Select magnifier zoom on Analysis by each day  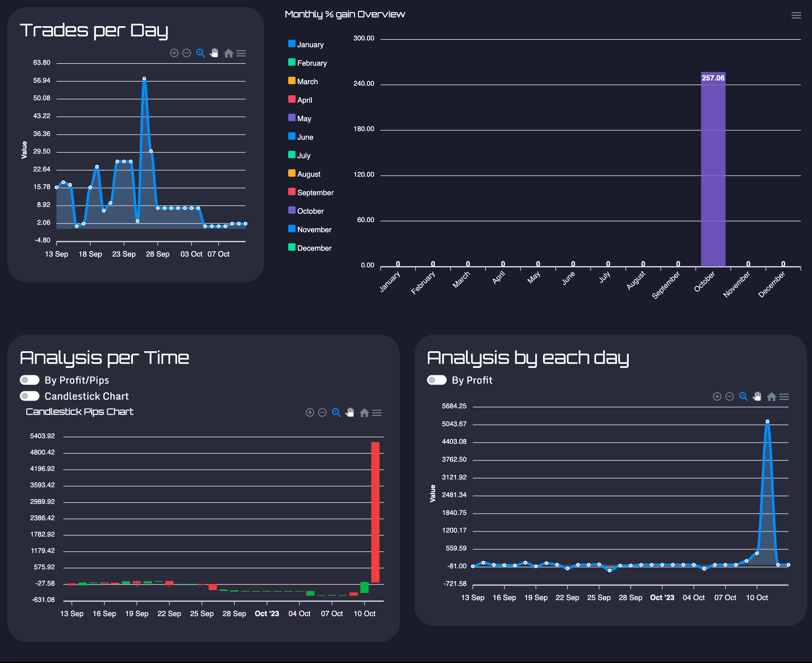(744, 397)
